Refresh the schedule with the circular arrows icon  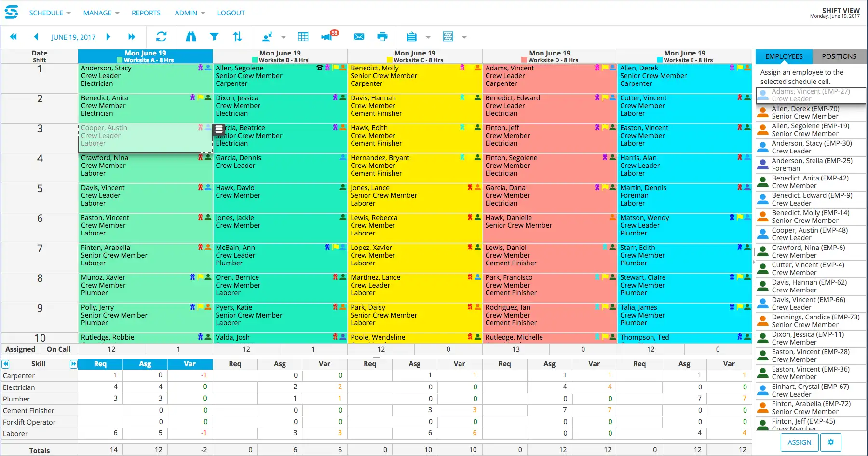[162, 37]
